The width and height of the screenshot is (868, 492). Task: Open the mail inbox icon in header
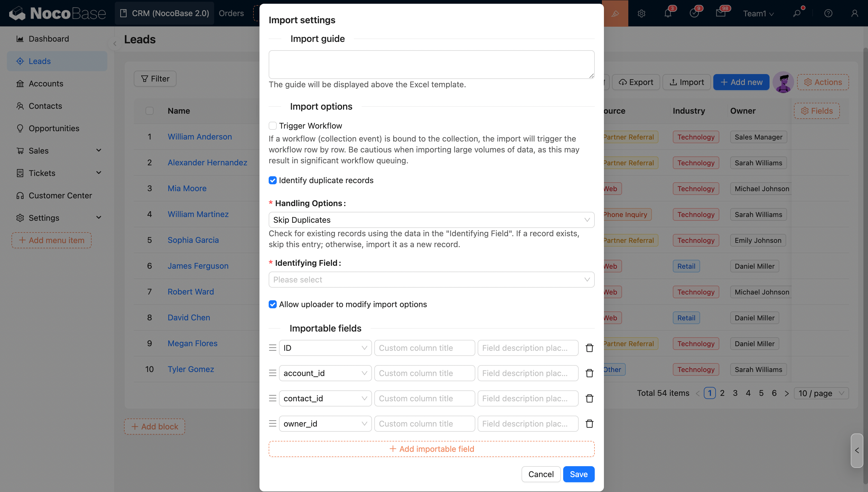tap(720, 13)
